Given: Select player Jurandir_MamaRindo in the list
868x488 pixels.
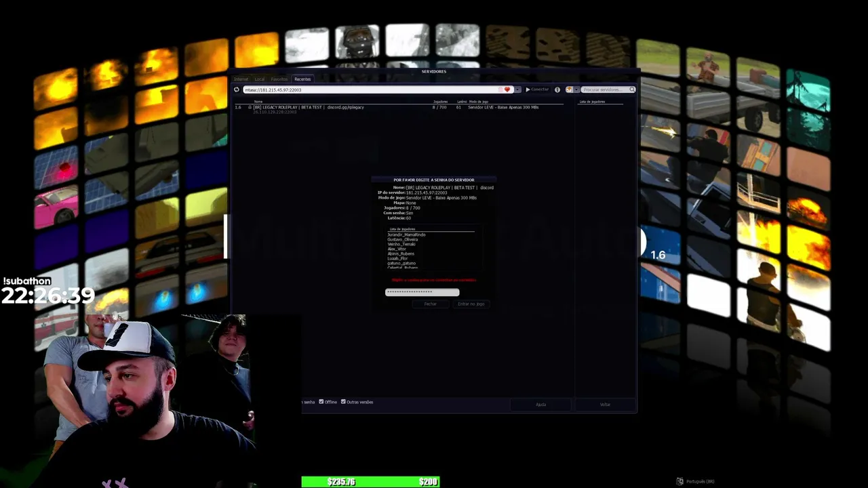Looking at the screenshot, I should (406, 235).
